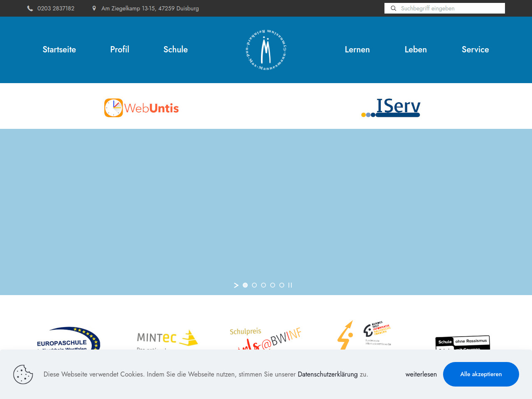Accept all cookies with Alle akzeptieren
This screenshot has width=532, height=399.
481,374
